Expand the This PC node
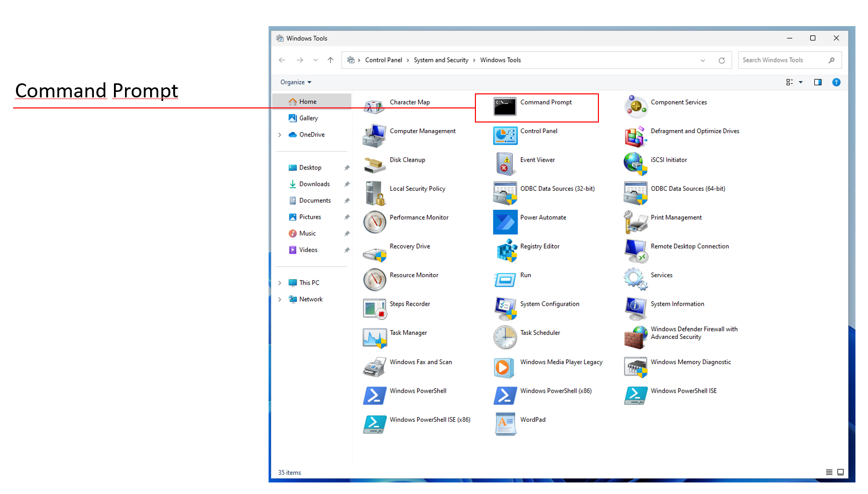The width and height of the screenshot is (868, 494). click(x=280, y=283)
